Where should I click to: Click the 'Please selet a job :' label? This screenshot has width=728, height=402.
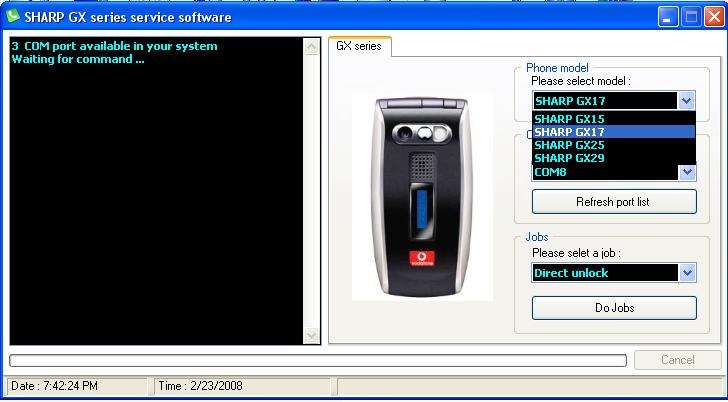(576, 253)
